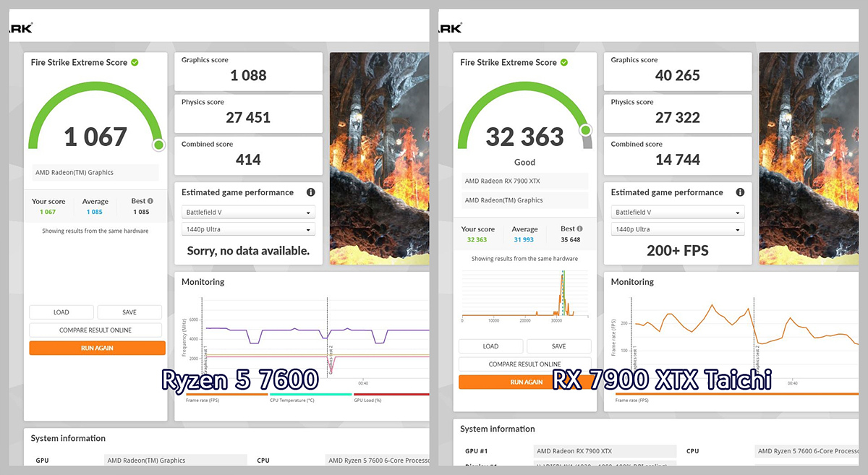Screen dimensions: 868x475
Task: Click Combined score 14 744 value
Action: [678, 159]
